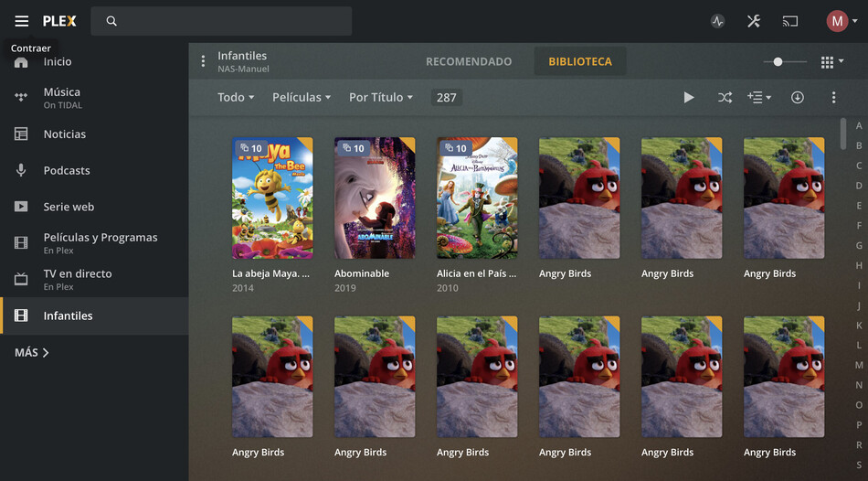Open the Películas type dropdown
The height and width of the screenshot is (481, 868).
[302, 97]
